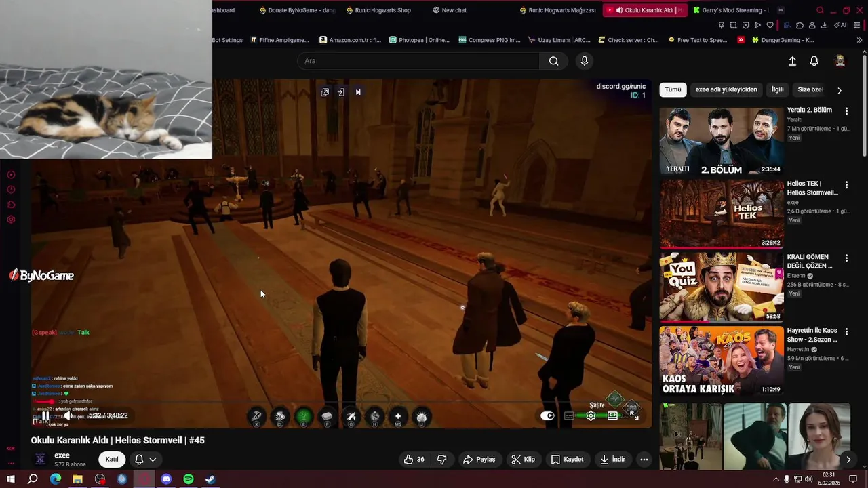This screenshot has width=868, height=488.
Task: Click the exee channel name
Action: coord(62,455)
